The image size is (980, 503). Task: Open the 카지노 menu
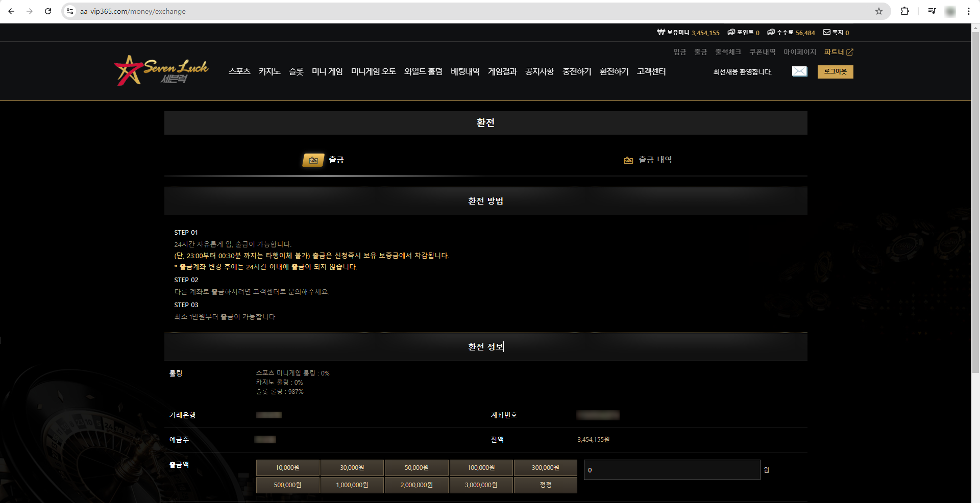(269, 71)
